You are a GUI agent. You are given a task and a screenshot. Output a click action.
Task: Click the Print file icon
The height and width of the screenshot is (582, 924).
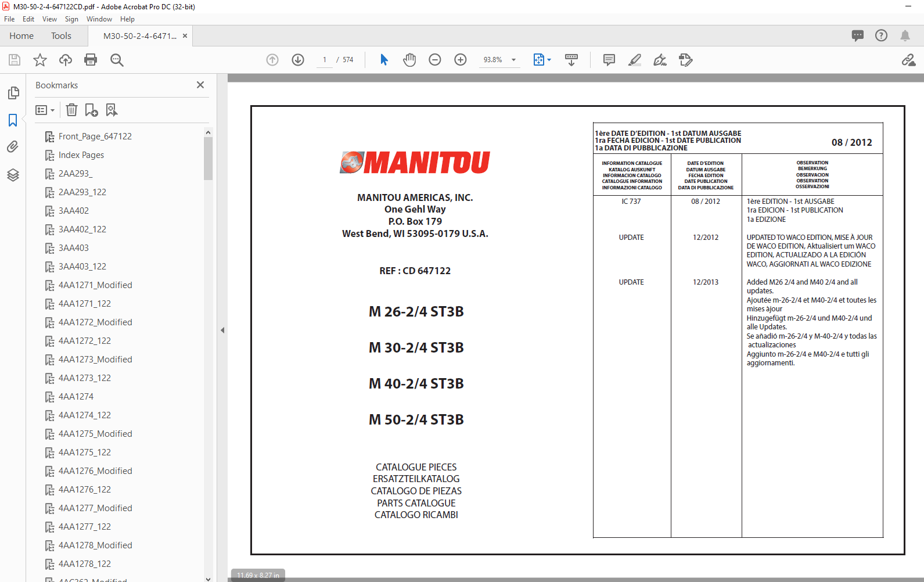tap(91, 60)
